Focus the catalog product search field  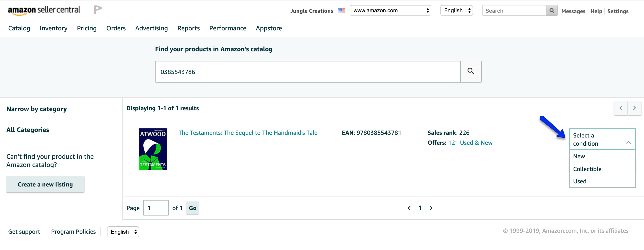[308, 71]
